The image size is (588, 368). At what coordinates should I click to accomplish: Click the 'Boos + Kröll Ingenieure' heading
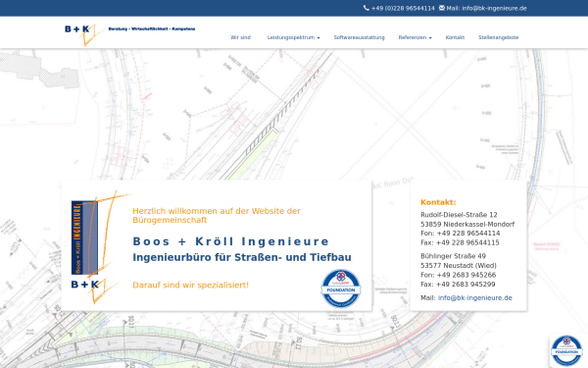click(230, 241)
